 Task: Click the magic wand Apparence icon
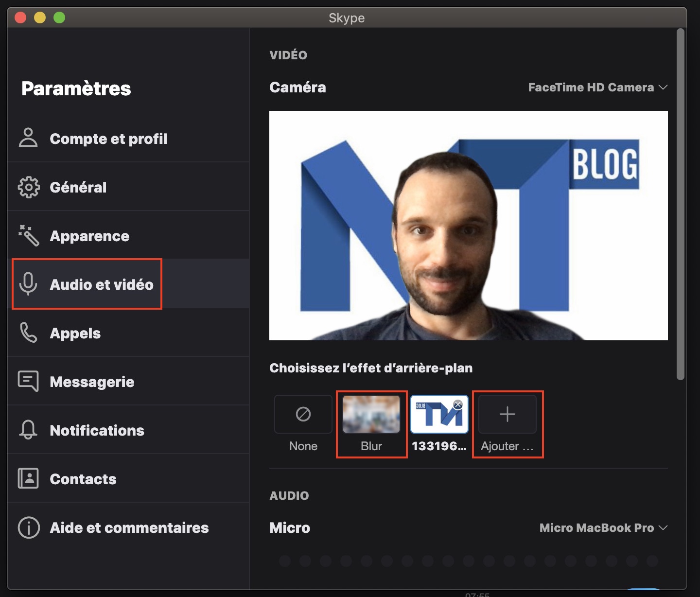[x=28, y=236]
